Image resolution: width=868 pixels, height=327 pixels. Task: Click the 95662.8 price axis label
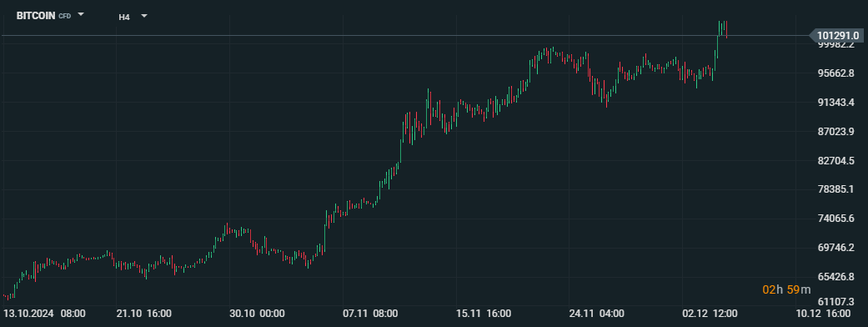click(x=835, y=73)
